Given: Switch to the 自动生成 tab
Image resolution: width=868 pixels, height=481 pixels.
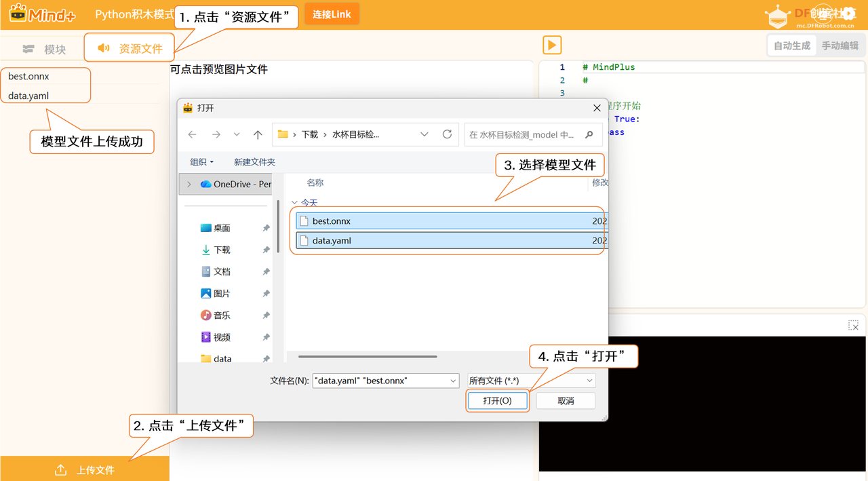Looking at the screenshot, I should coord(791,45).
